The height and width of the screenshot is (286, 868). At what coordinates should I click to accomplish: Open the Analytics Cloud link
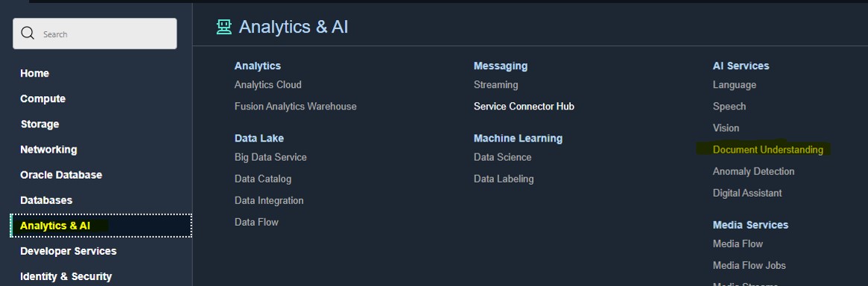pos(268,85)
